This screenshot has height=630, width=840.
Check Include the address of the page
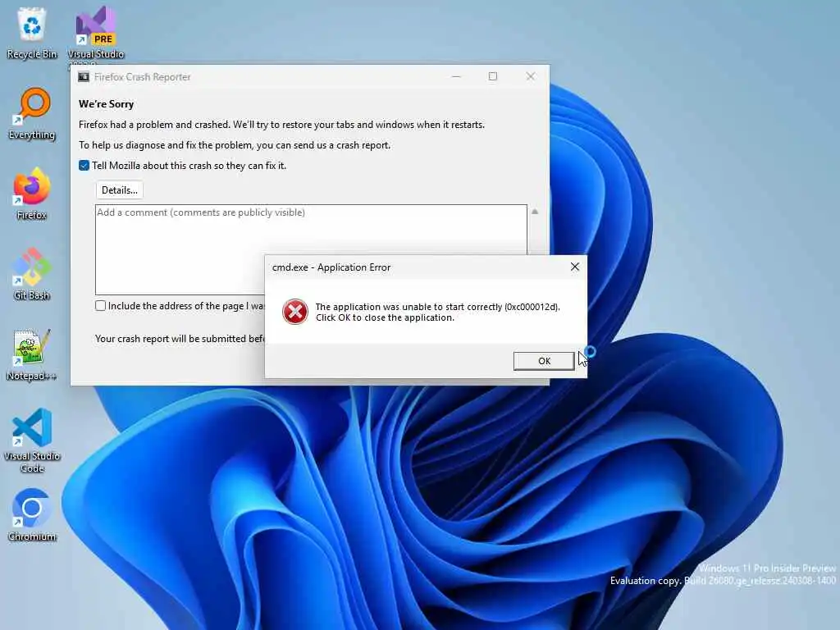[100, 306]
